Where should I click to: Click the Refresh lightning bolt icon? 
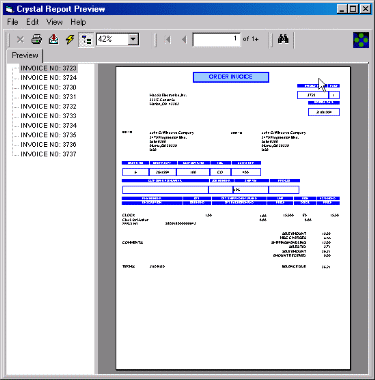click(x=70, y=39)
